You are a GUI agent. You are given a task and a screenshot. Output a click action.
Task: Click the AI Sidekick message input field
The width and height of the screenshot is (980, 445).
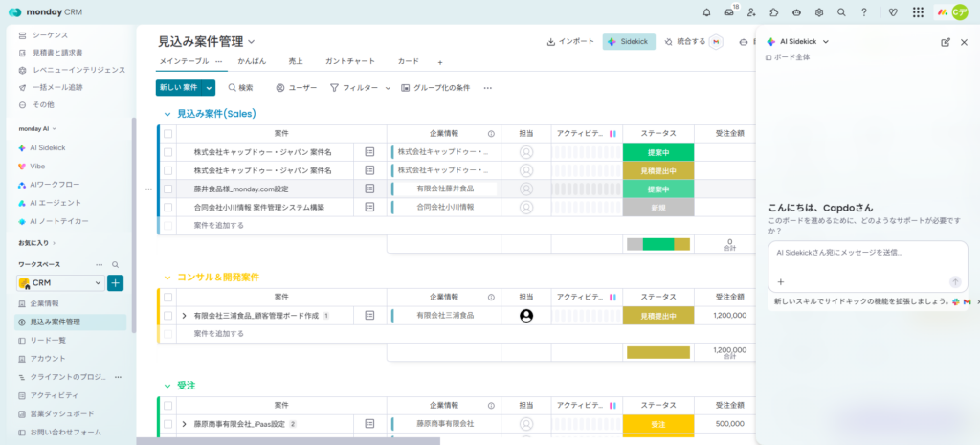[x=866, y=254]
